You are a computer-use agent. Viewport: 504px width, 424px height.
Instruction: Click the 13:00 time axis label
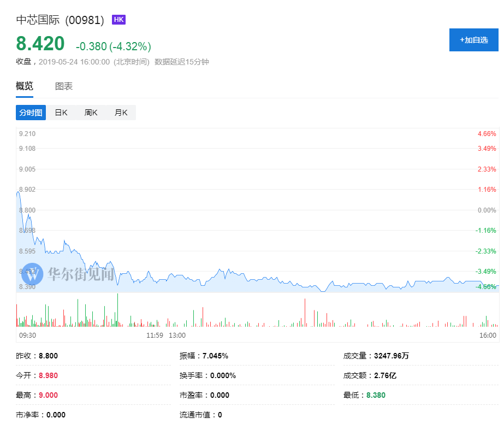coord(177,335)
